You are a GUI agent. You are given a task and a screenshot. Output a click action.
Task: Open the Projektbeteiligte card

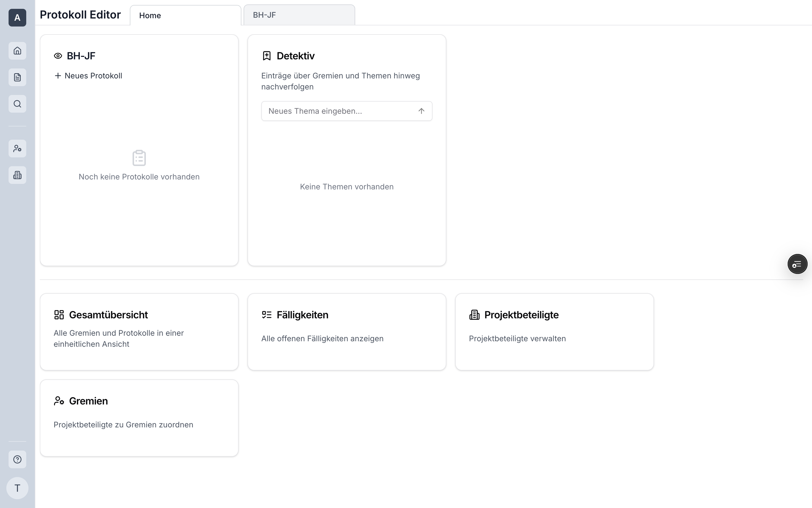click(554, 332)
